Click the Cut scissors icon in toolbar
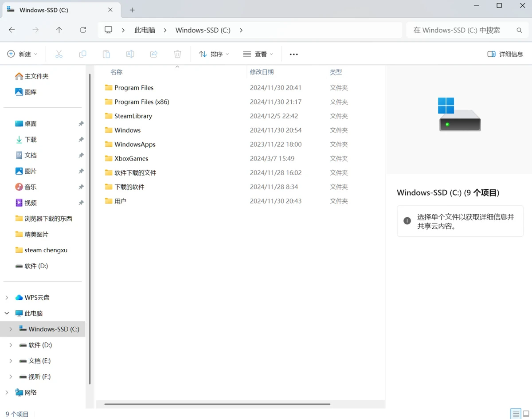Image resolution: width=532 pixels, height=419 pixels. [59, 54]
